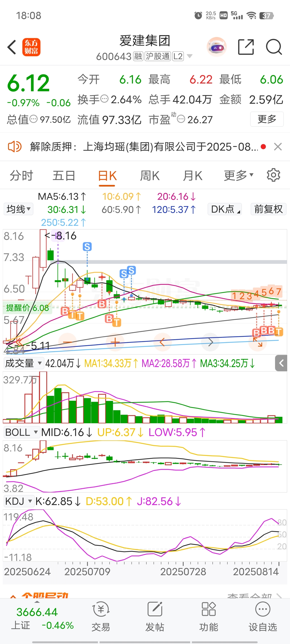Image resolution: width=290 pixels, height=644 pixels.
Task: Tap MA5:6.13 value
Action: click(x=62, y=196)
